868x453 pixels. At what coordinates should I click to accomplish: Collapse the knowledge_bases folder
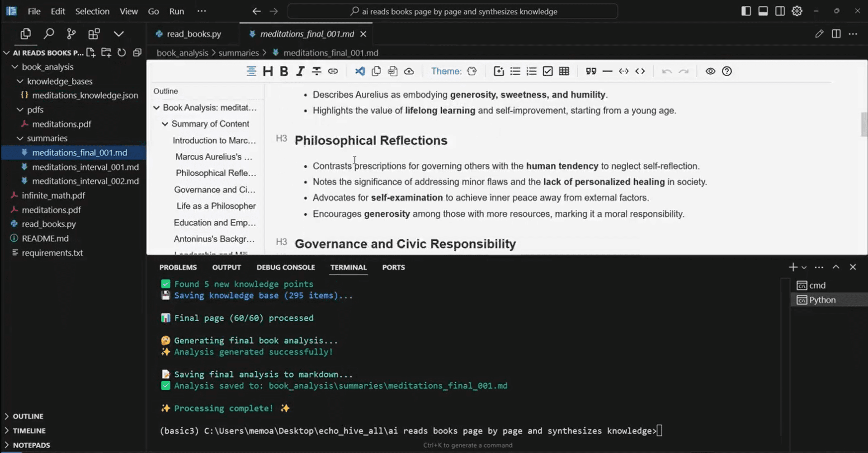20,81
